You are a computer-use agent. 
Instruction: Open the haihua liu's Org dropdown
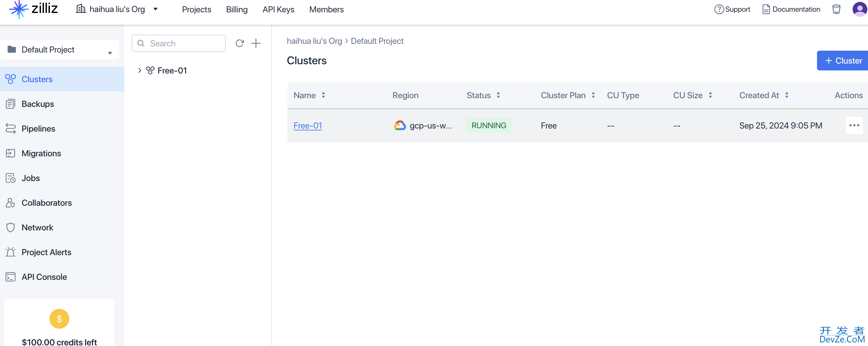117,9
